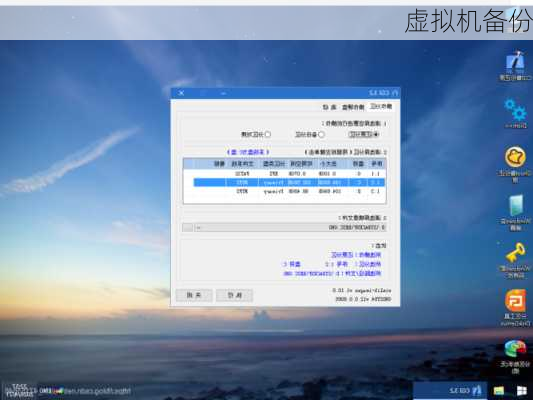Open the partition assistant pie-chart desktop icon
Image resolution: width=533 pixels, height=400 pixels.
[x=515, y=357]
